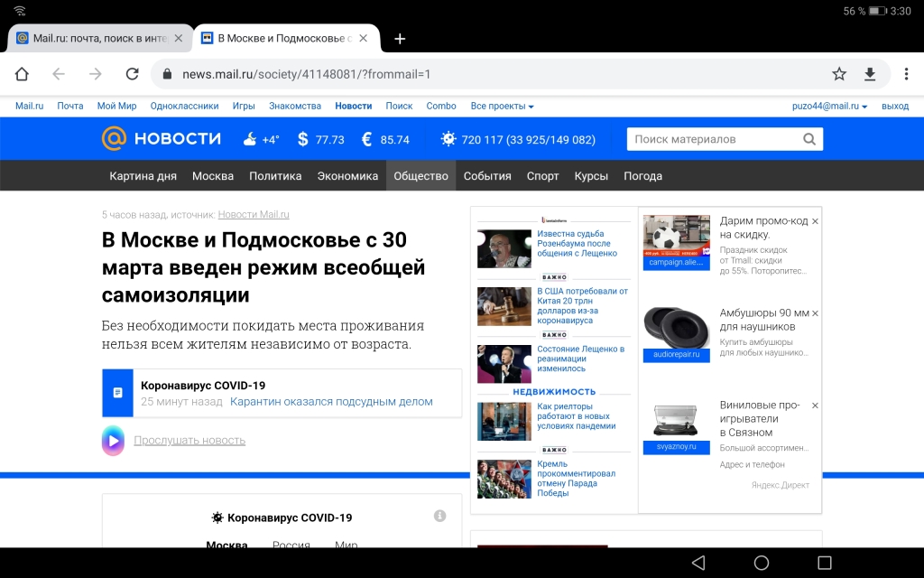This screenshot has height=578, width=924.
Task: Go to the Спорт section
Action: [542, 176]
